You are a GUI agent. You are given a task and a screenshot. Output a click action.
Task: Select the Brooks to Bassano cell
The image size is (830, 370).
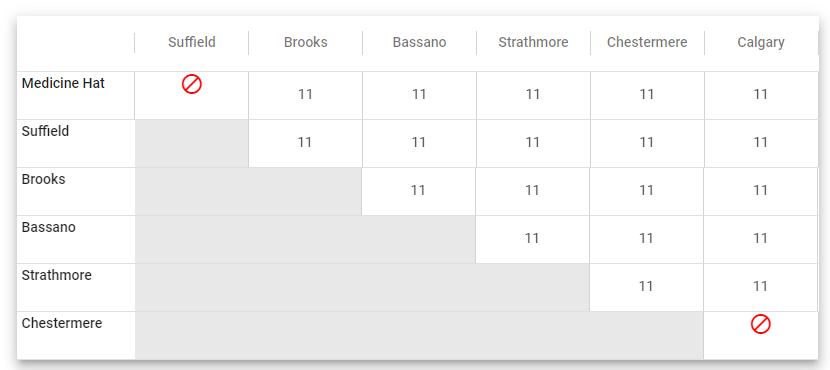(x=418, y=191)
